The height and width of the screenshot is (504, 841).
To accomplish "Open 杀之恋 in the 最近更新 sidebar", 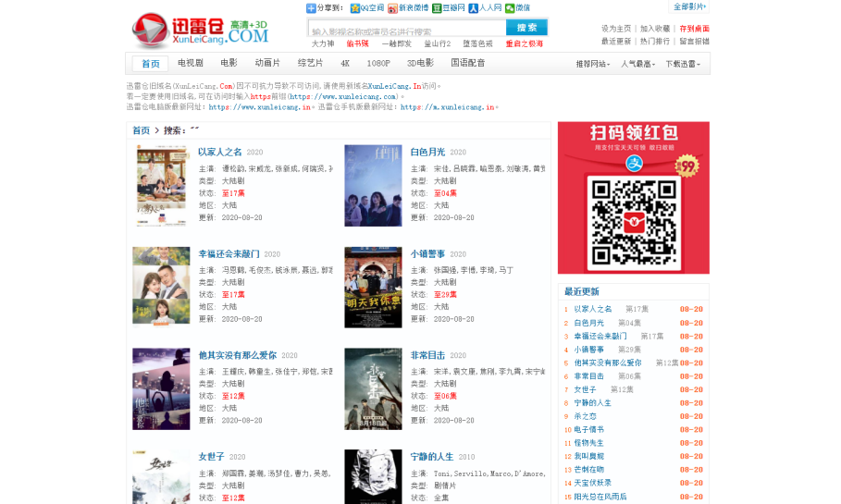I will (x=585, y=416).
